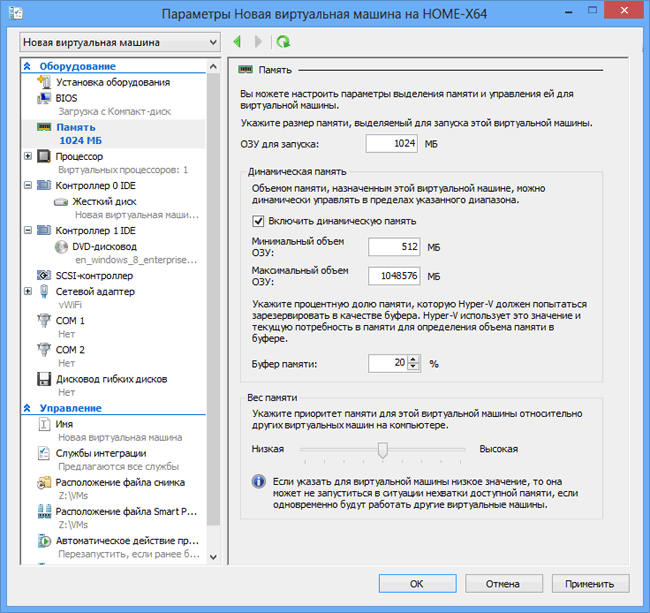Select BIOS in settings tree
Viewport: 650px width, 613px height.
pyautogui.click(x=66, y=98)
